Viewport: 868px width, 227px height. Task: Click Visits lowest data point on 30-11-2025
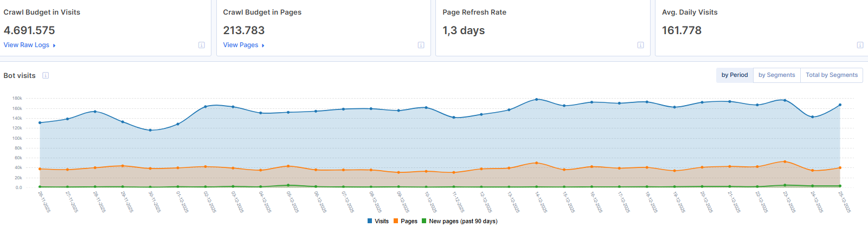[150, 130]
